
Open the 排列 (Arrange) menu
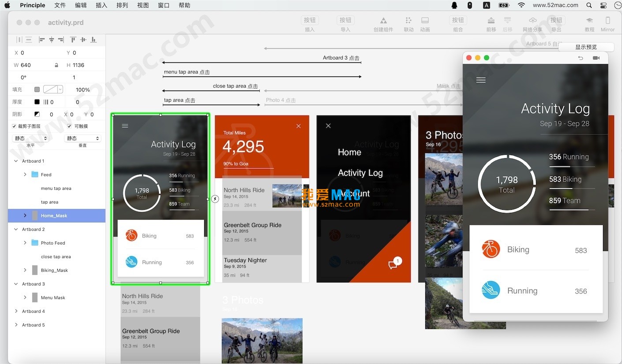point(122,5)
